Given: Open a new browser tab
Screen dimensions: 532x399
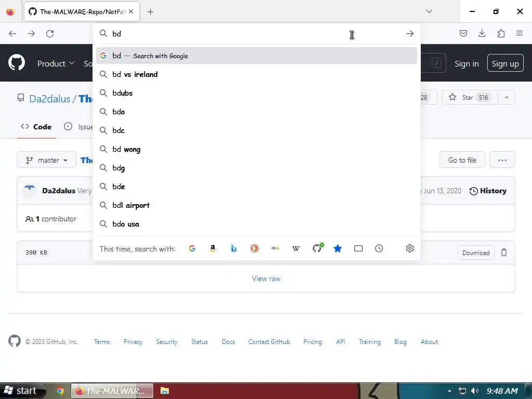Looking at the screenshot, I should point(150,12).
